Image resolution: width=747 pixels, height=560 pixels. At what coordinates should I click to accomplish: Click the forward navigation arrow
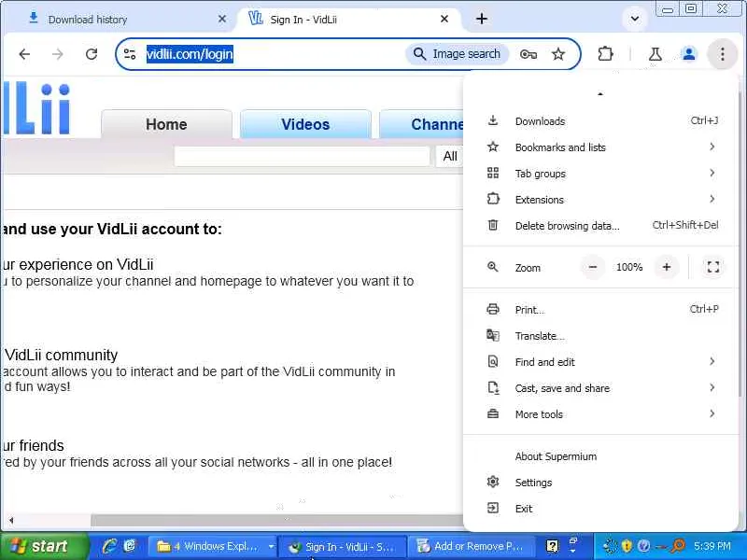pyautogui.click(x=58, y=54)
